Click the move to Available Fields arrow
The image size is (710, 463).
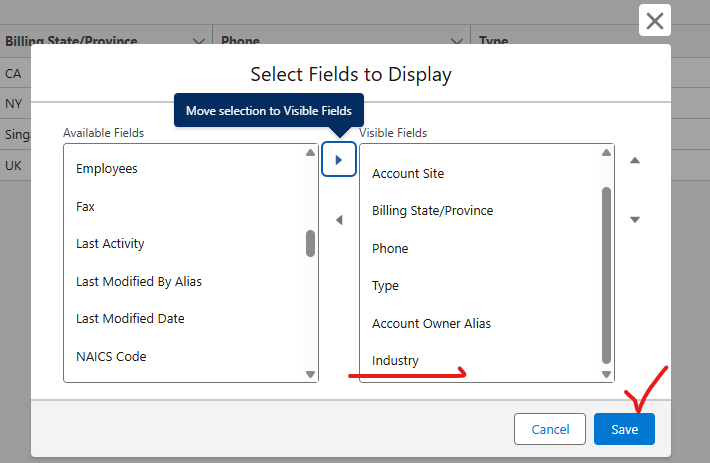pyautogui.click(x=339, y=220)
